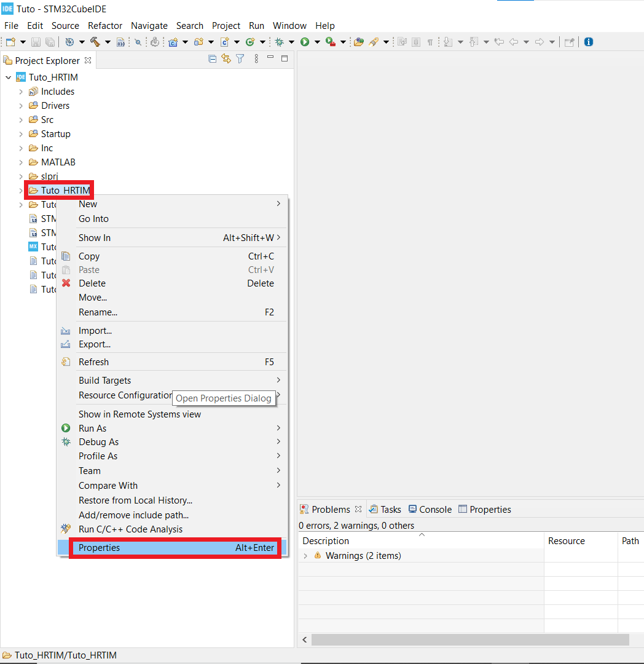Click the Next Annotation icon

coord(448,42)
